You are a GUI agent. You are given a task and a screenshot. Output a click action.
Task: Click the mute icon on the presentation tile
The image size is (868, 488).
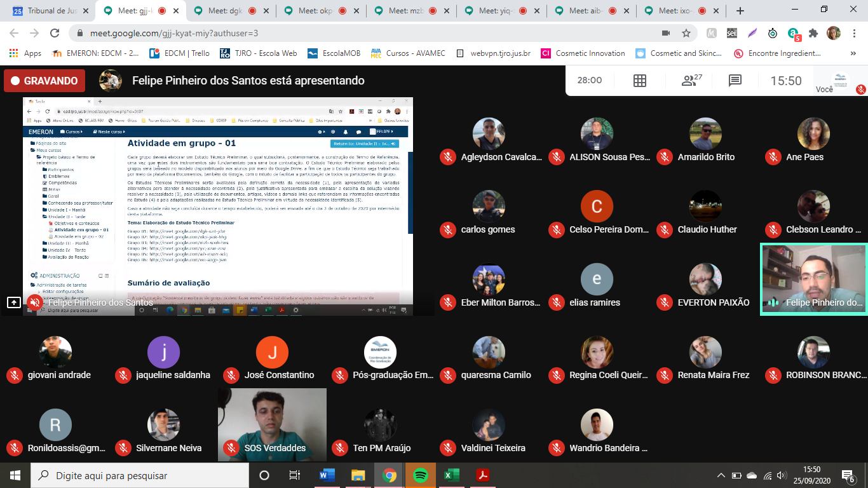36,302
